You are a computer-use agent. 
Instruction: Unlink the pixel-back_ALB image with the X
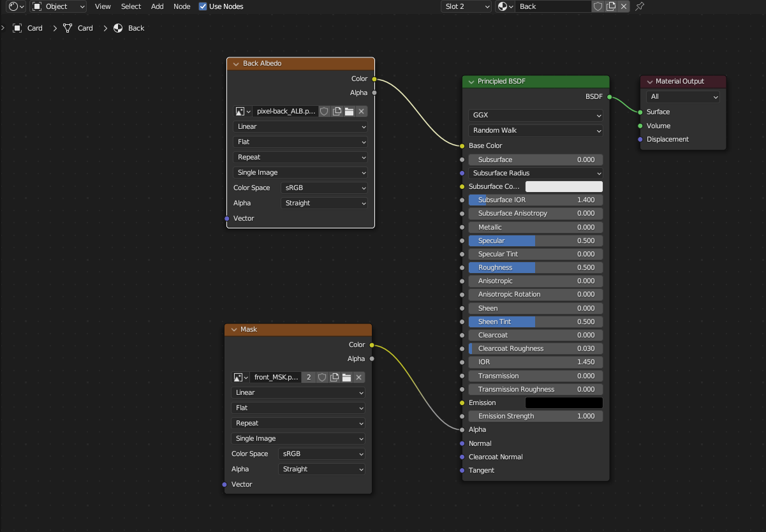[361, 111]
